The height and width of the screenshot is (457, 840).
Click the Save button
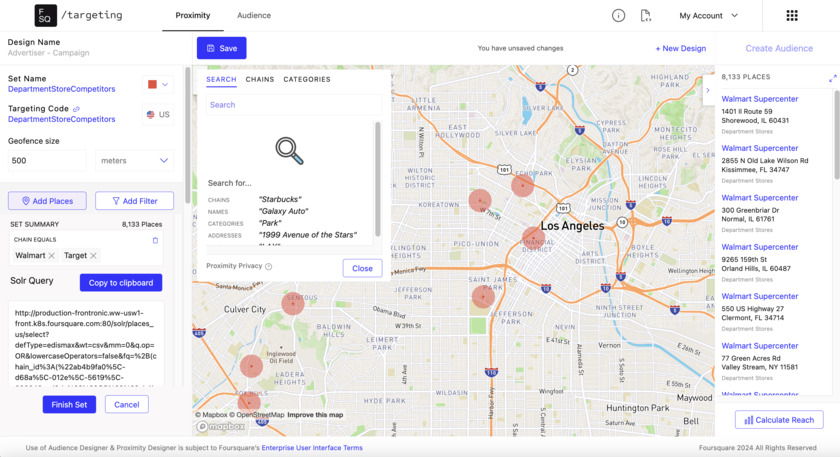point(222,48)
